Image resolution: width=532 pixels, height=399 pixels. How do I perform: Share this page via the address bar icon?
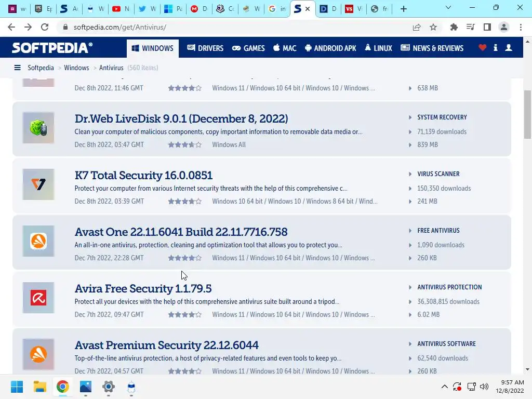pos(417,27)
